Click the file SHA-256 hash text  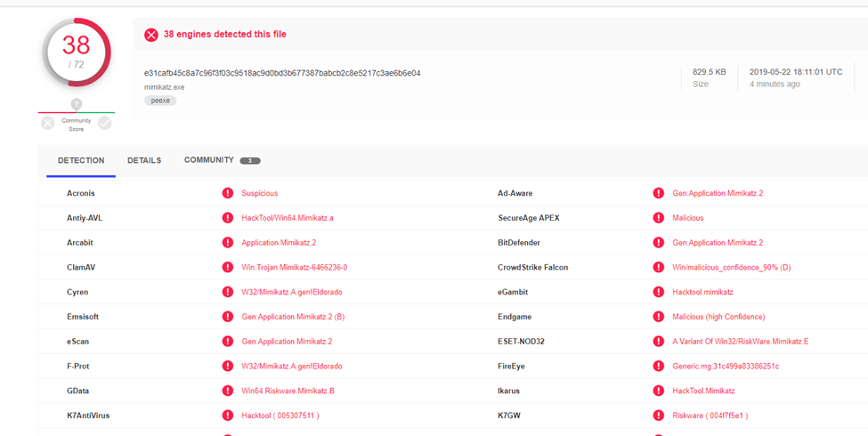click(x=282, y=73)
